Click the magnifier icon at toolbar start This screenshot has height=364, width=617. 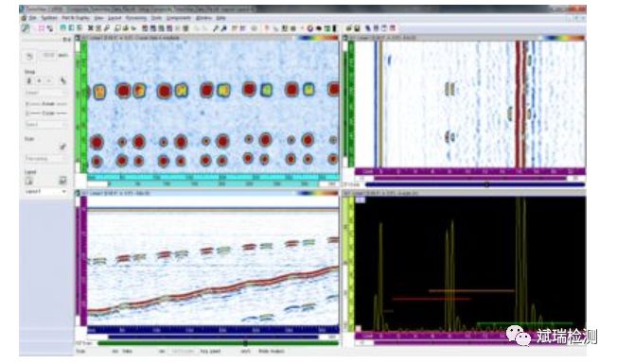coord(26,28)
